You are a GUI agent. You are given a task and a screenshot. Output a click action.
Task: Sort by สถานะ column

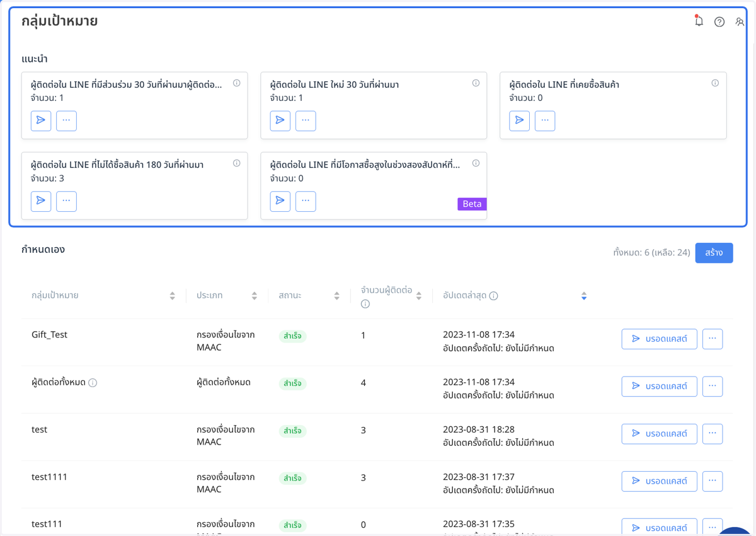[x=337, y=296]
